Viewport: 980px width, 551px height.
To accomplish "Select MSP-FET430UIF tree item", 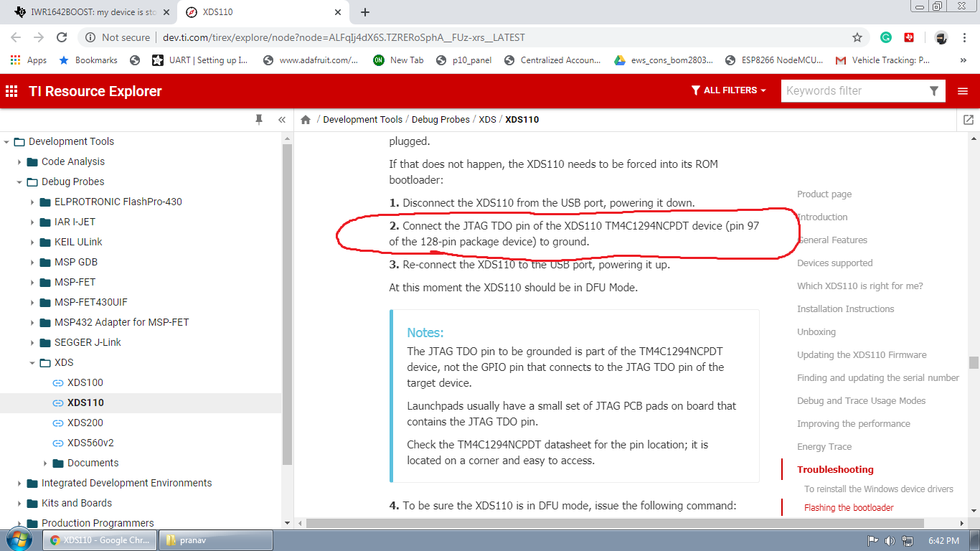I will (x=91, y=303).
